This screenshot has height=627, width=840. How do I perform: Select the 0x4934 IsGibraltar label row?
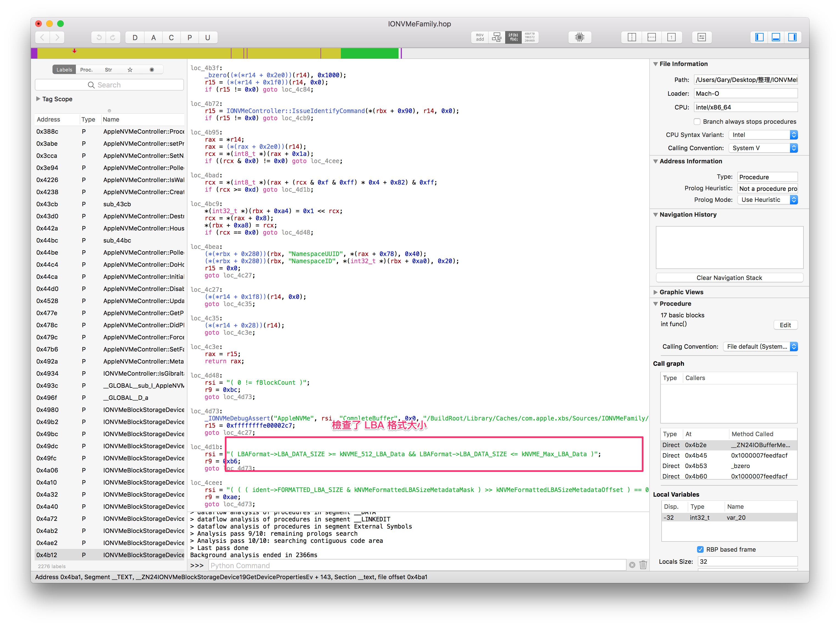(109, 373)
